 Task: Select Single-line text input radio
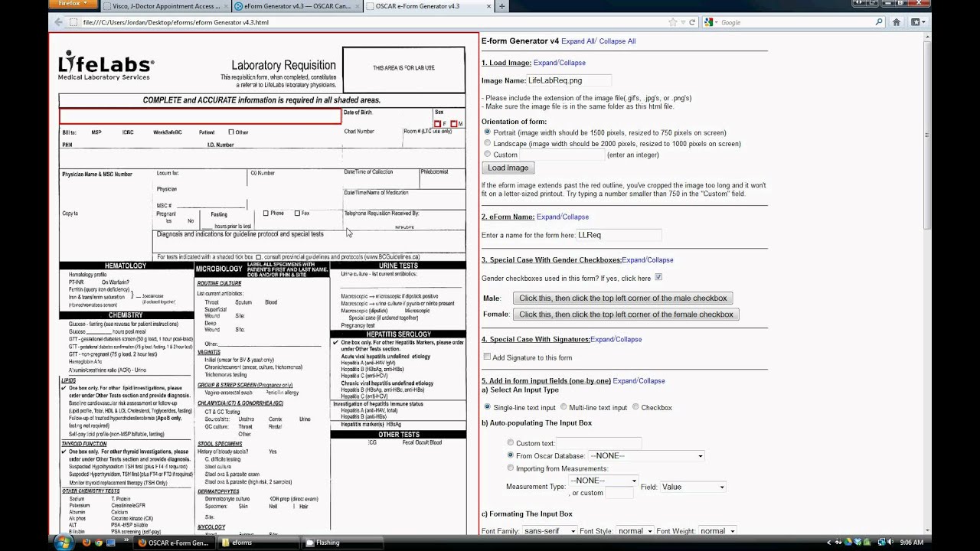coord(487,407)
